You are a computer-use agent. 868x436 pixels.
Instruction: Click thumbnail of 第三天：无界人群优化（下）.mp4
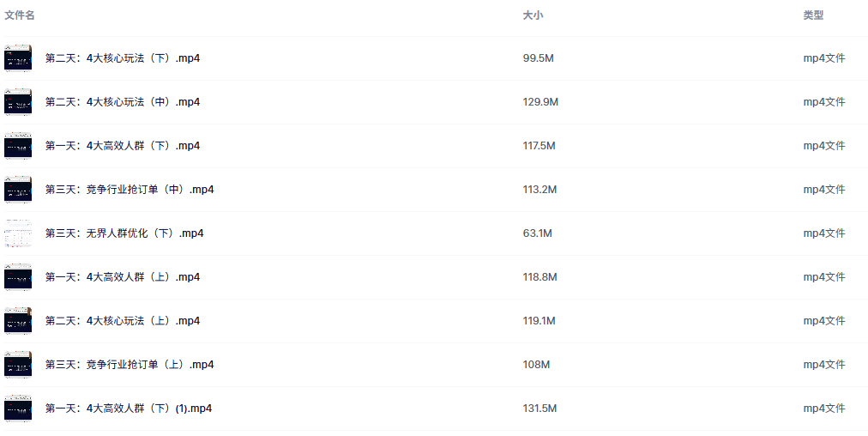[18, 233]
